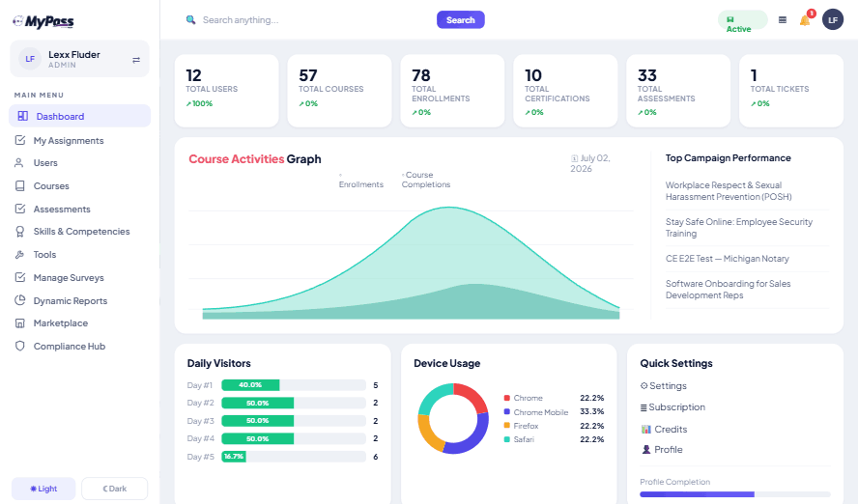Viewport: 858px width, 504px height.
Task: Click the switch account arrows icon
Action: (135, 60)
